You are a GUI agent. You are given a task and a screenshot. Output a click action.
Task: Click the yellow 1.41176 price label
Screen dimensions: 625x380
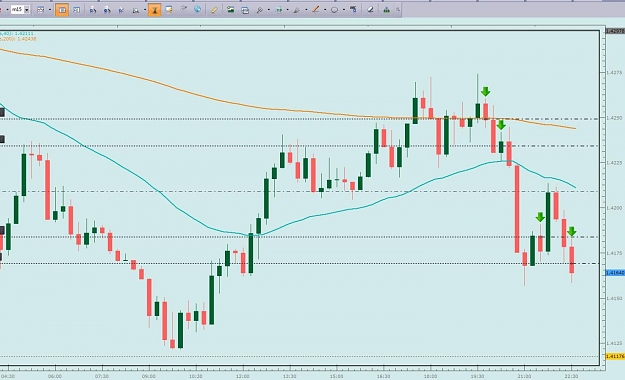pos(615,356)
